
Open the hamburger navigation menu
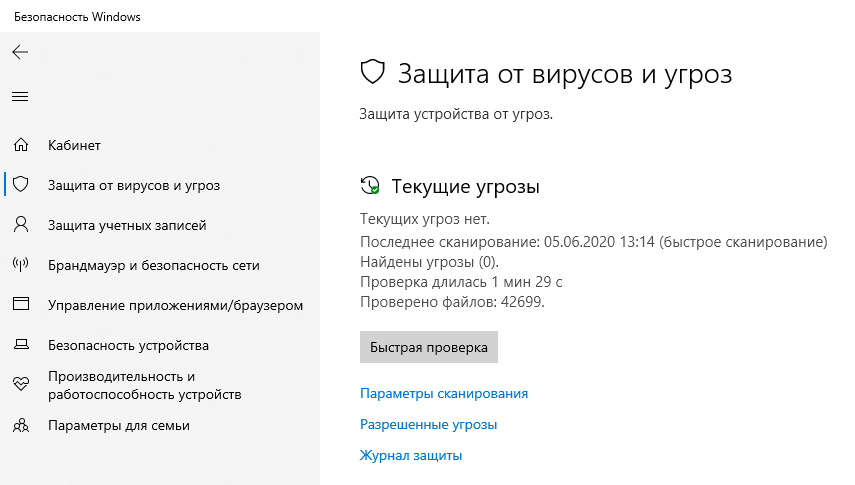20,96
